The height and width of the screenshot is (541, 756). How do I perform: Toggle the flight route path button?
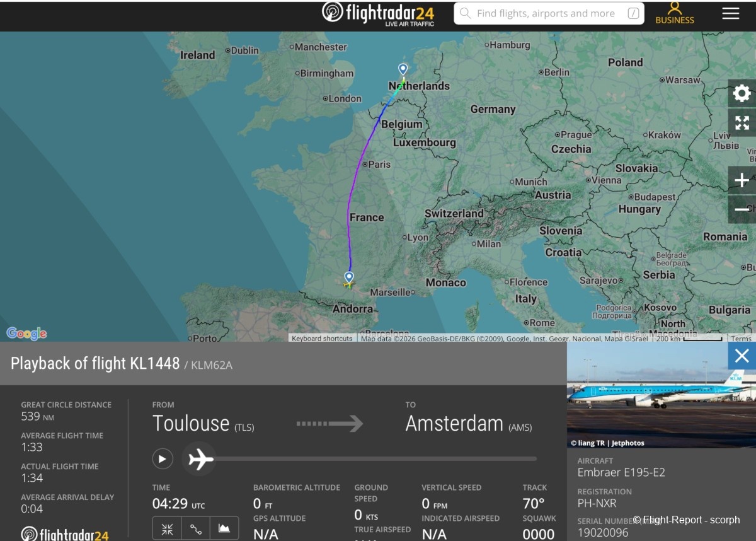point(196,528)
